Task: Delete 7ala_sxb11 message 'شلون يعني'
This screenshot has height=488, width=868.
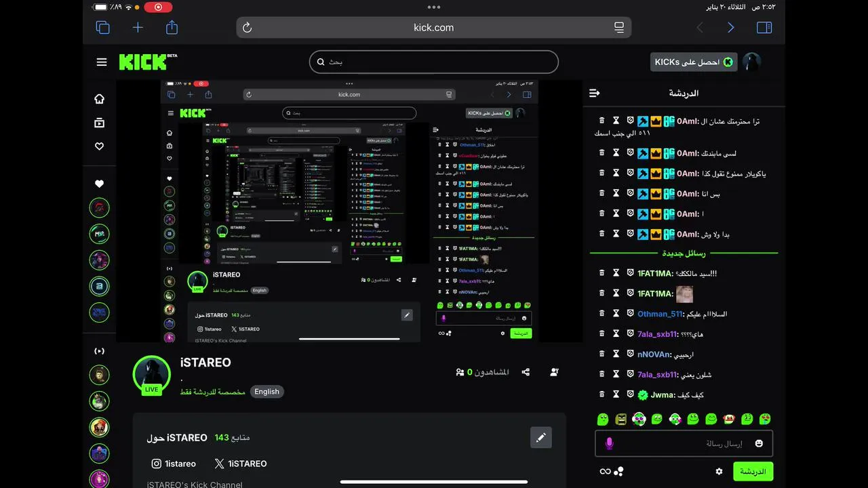Action: click(x=601, y=374)
